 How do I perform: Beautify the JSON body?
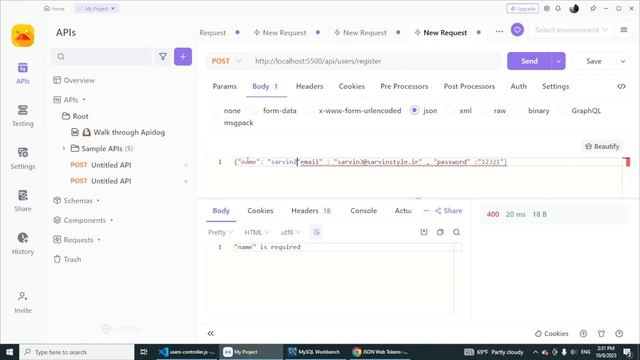[x=602, y=146]
